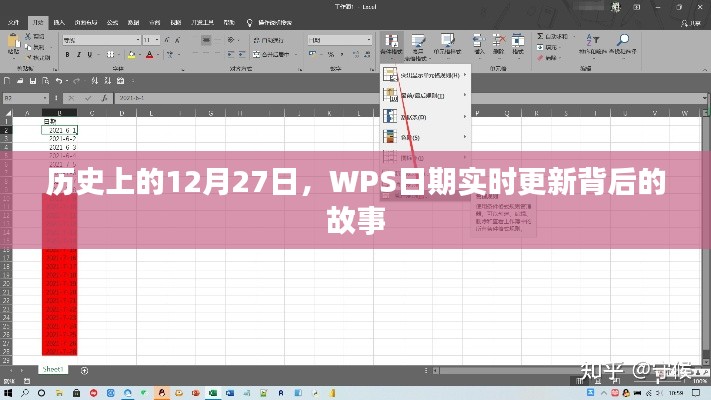Viewport: 711px width, 400px height.
Task: Click the Undo arrow icon
Action: tap(58, 81)
